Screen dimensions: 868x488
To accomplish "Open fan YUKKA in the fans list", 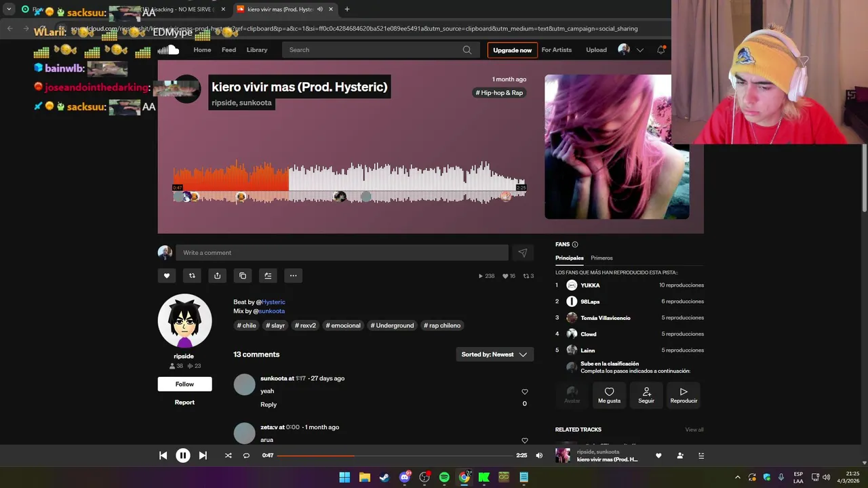I will tap(590, 285).
